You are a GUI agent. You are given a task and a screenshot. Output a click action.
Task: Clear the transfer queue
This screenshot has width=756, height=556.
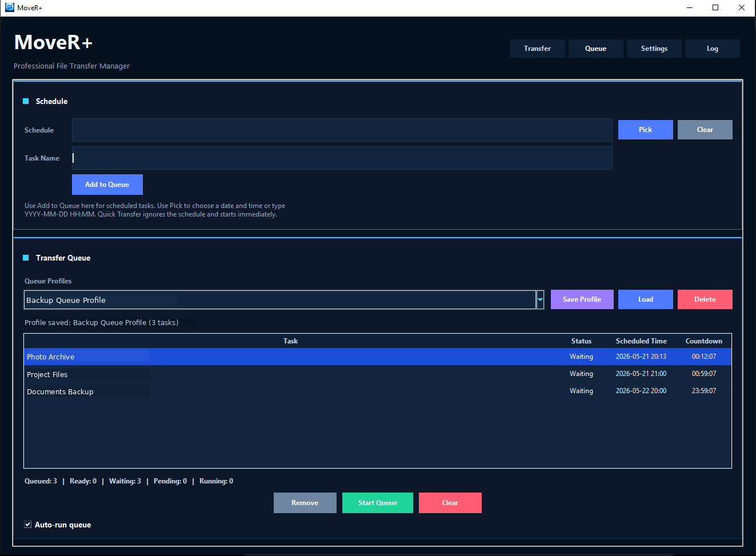tap(450, 503)
